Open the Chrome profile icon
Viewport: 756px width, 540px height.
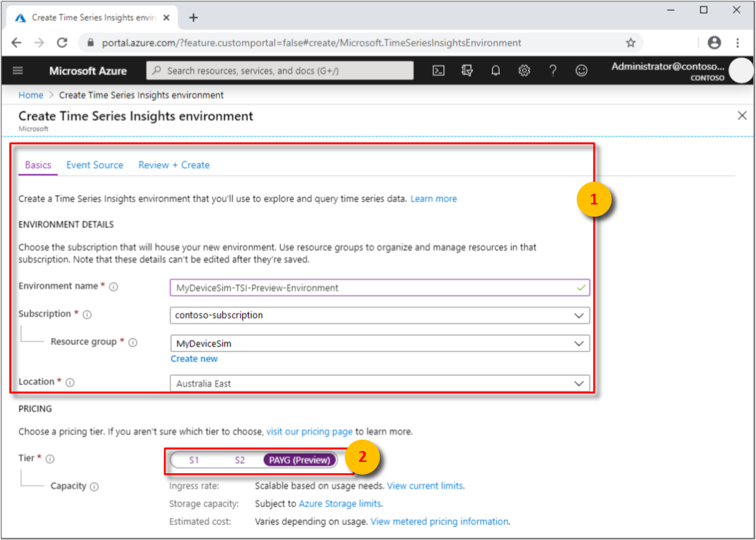point(714,42)
